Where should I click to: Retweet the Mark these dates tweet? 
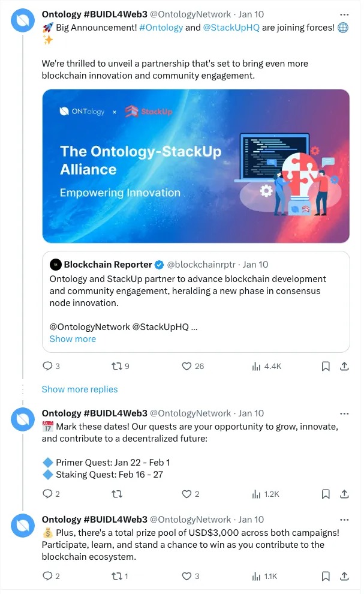(x=117, y=494)
